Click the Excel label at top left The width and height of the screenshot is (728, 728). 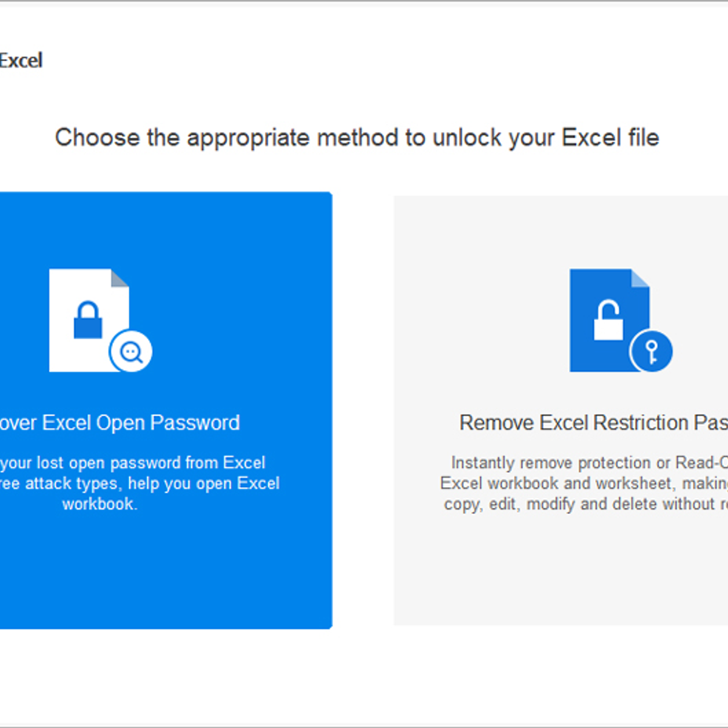[21, 60]
